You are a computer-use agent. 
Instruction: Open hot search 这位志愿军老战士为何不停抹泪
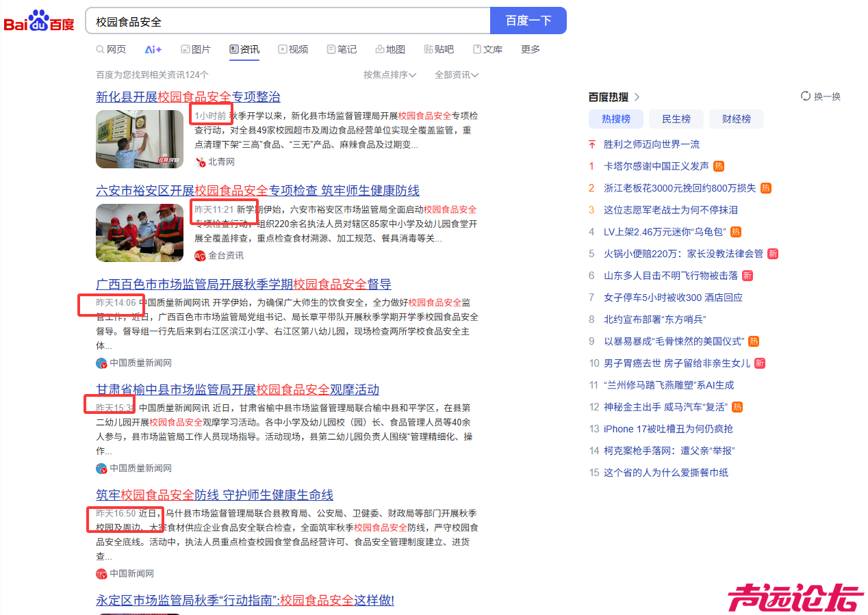[x=671, y=210]
